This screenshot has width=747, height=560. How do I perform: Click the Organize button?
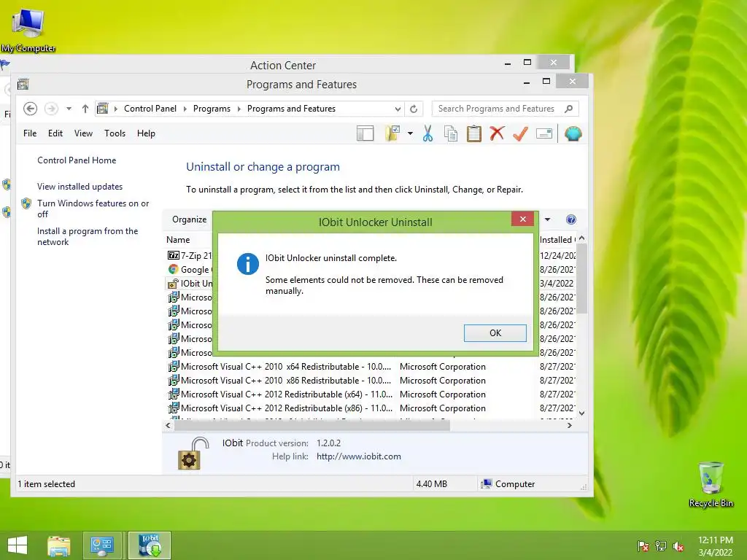pyautogui.click(x=189, y=219)
